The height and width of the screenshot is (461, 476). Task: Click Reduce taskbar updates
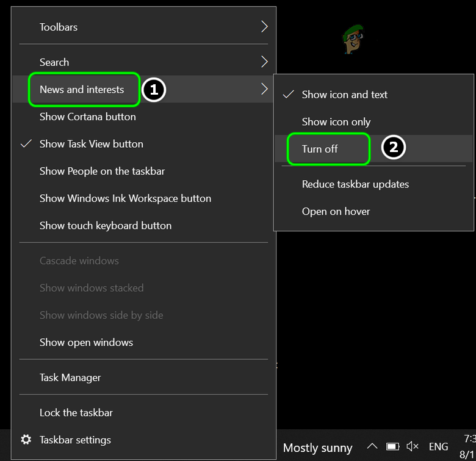pos(355,184)
